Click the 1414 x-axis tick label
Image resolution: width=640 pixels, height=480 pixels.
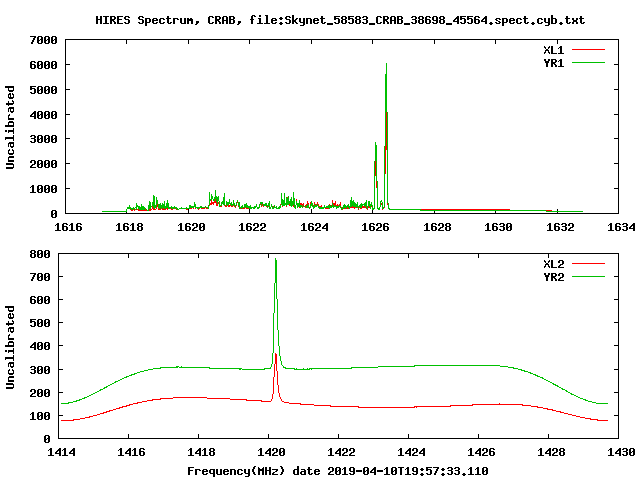61,452
